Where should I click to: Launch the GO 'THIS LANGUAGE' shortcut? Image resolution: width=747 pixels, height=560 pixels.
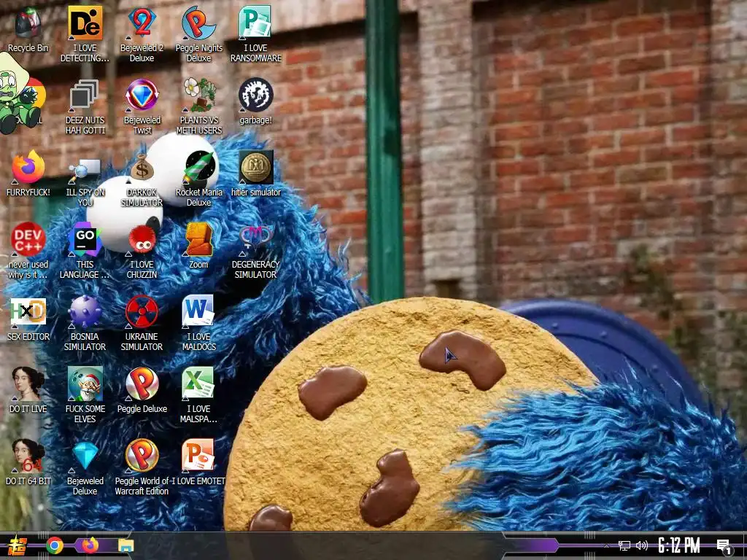(85, 239)
